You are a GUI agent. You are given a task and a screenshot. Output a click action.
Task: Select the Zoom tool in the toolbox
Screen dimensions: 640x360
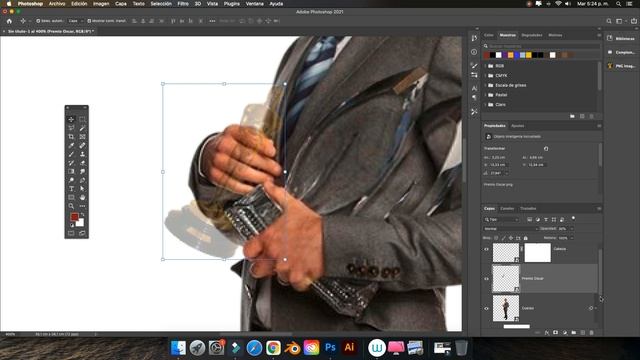tap(71, 206)
